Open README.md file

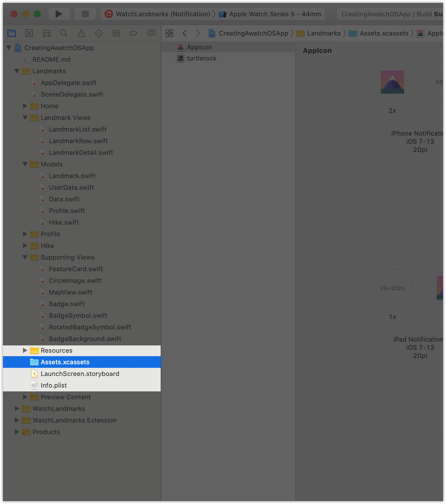(x=82, y=59)
